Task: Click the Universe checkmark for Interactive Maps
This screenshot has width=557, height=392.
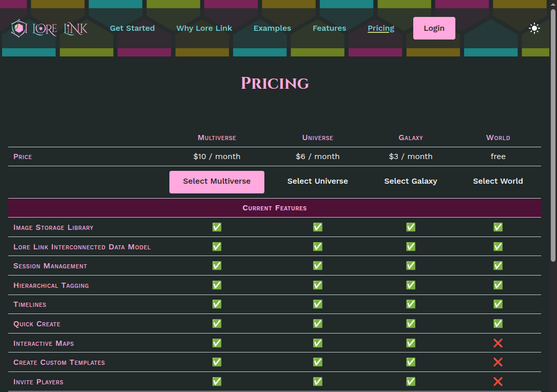Action: 317,343
